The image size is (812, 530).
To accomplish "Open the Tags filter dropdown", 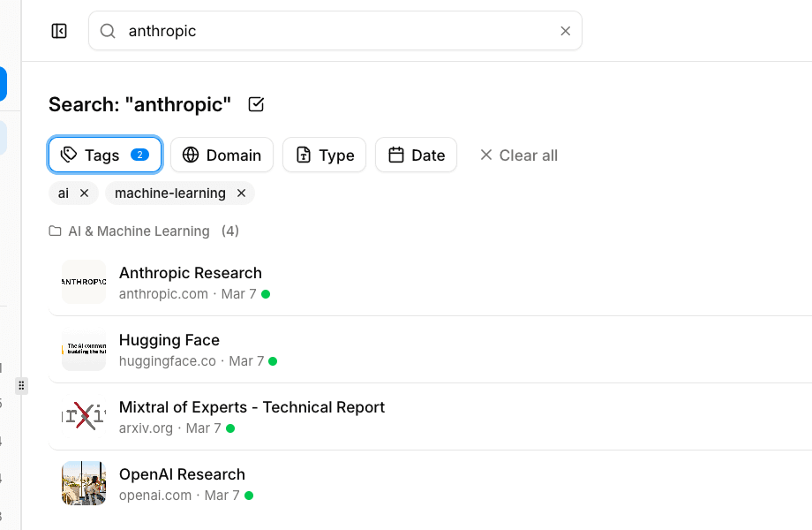I will tap(105, 155).
